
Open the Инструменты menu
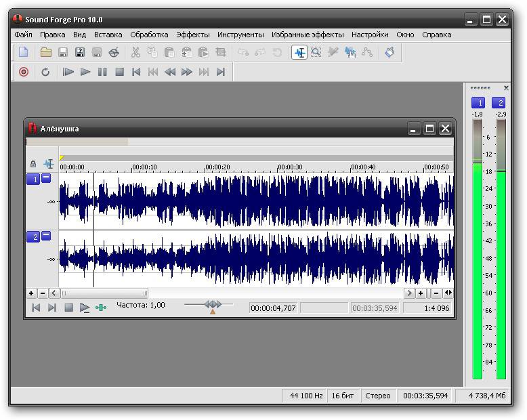(240, 34)
